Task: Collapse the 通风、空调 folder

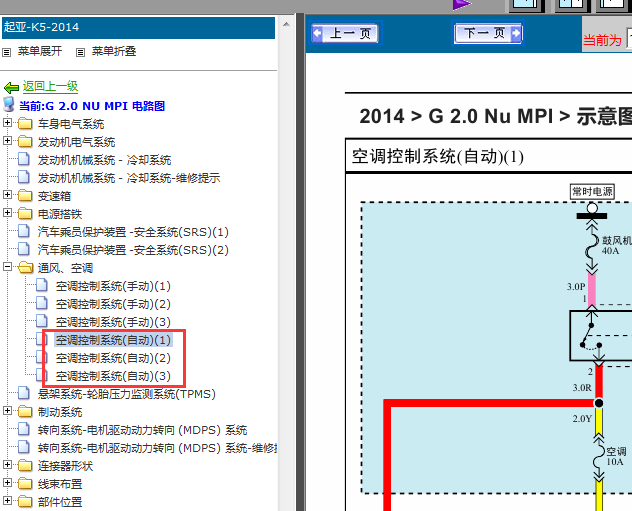Action: pyautogui.click(x=7, y=266)
